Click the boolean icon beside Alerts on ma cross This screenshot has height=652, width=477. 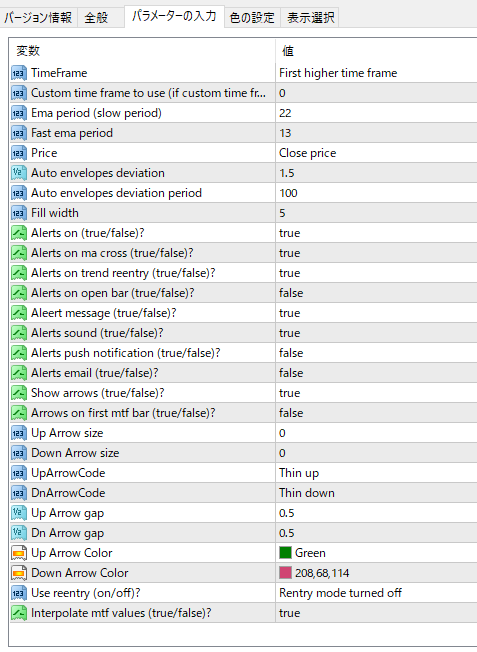pyautogui.click(x=19, y=253)
